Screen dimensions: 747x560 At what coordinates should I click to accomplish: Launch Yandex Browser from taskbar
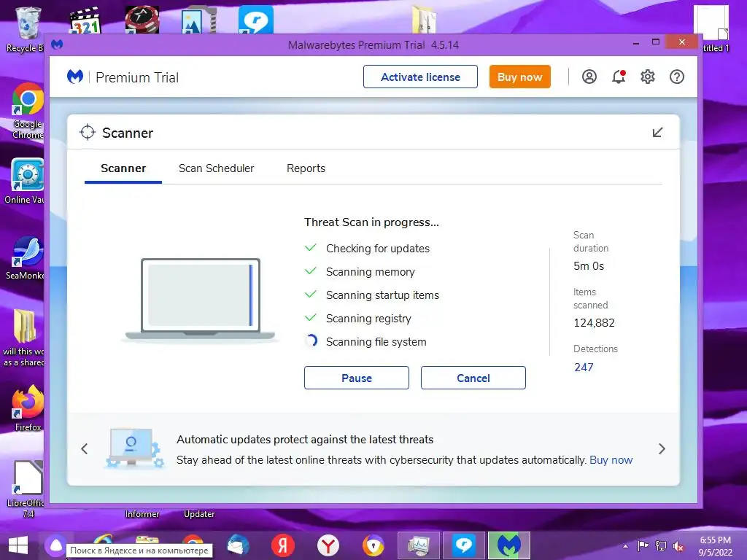click(x=328, y=545)
